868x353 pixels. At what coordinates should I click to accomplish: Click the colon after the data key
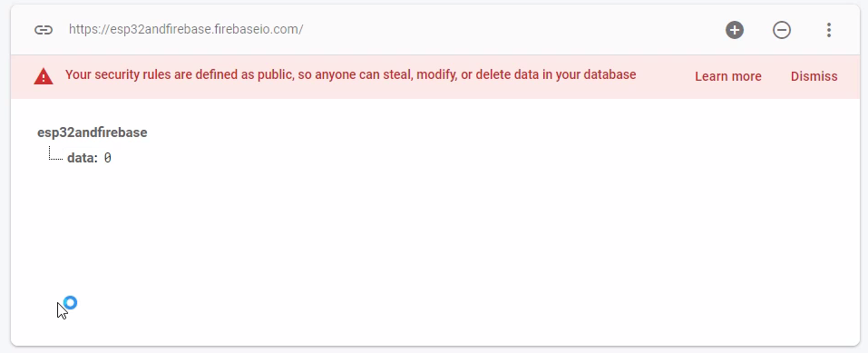pos(95,159)
